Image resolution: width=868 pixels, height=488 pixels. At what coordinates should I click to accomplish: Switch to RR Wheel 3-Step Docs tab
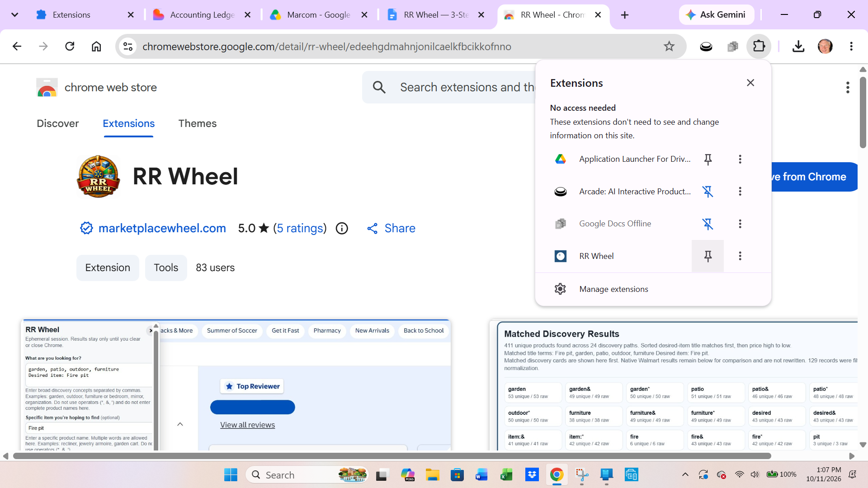[436, 15]
